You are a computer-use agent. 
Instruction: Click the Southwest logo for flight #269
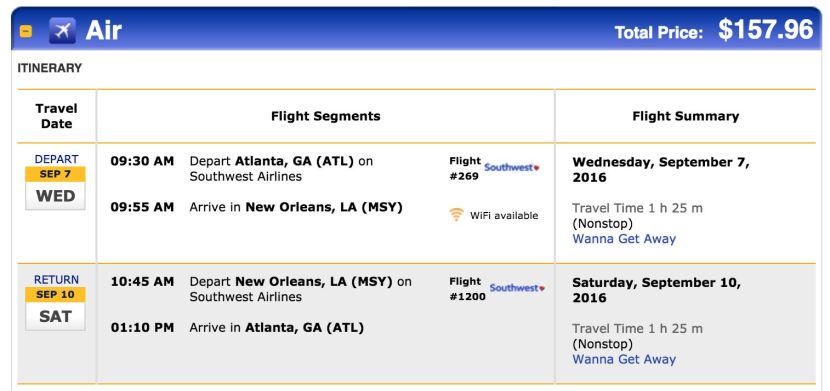pyautogui.click(x=512, y=168)
